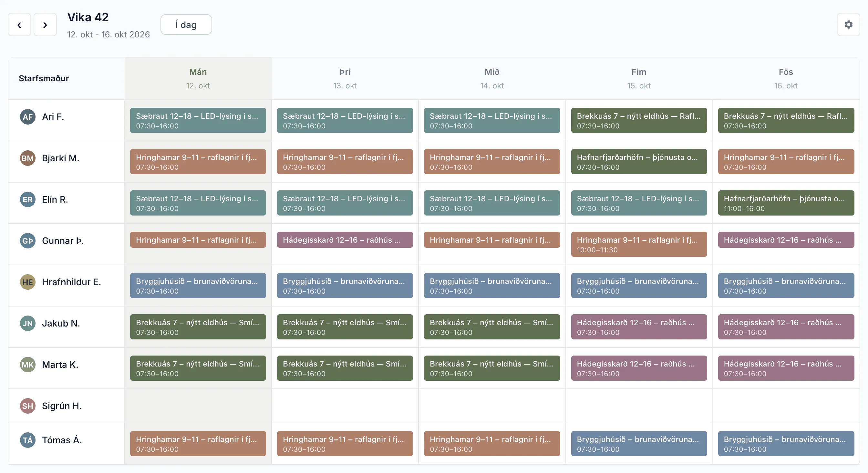
Task: Select the Mið 14. okt column header
Action: click(492, 78)
